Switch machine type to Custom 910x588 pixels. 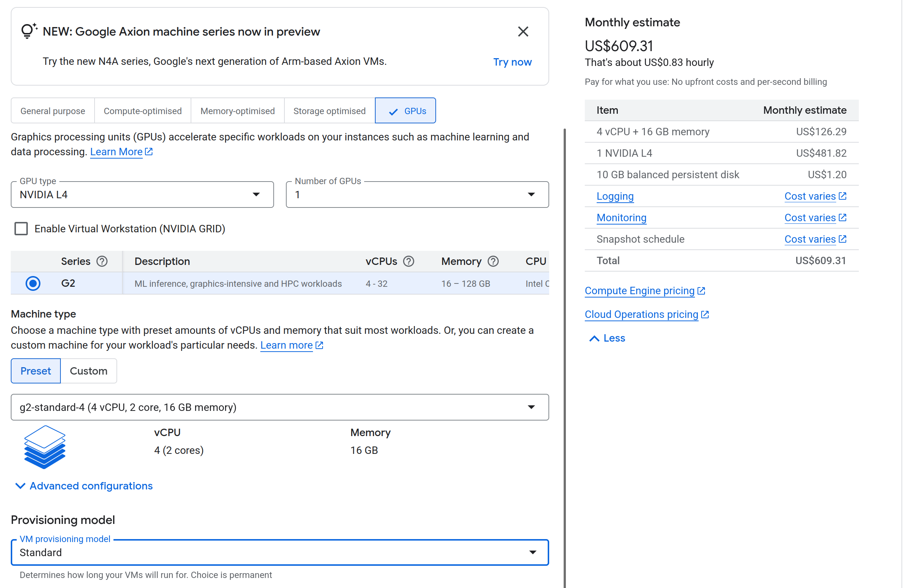[x=89, y=371]
